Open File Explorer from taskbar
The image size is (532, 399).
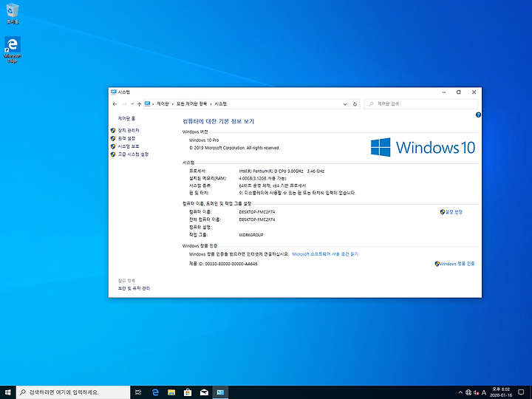[171, 392]
